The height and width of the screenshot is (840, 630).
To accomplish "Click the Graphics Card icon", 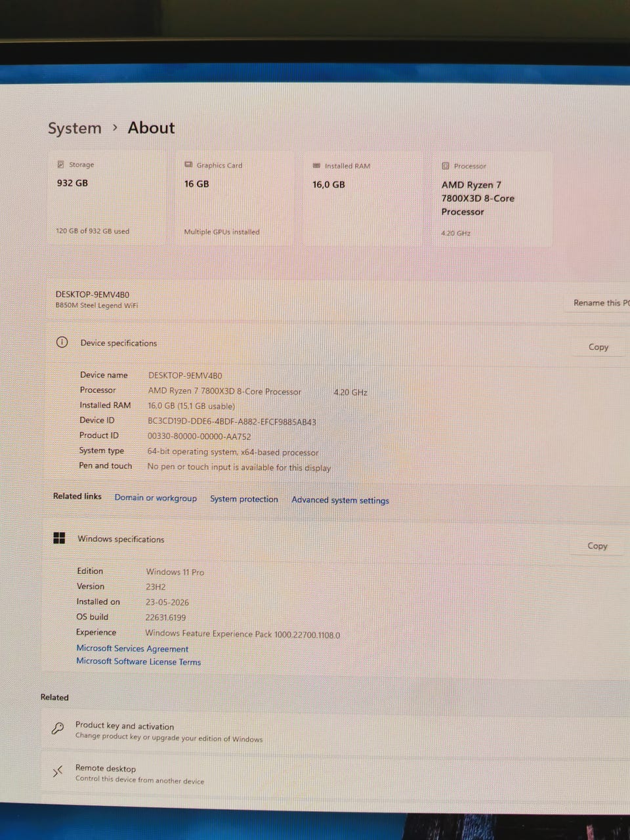I will [x=189, y=165].
